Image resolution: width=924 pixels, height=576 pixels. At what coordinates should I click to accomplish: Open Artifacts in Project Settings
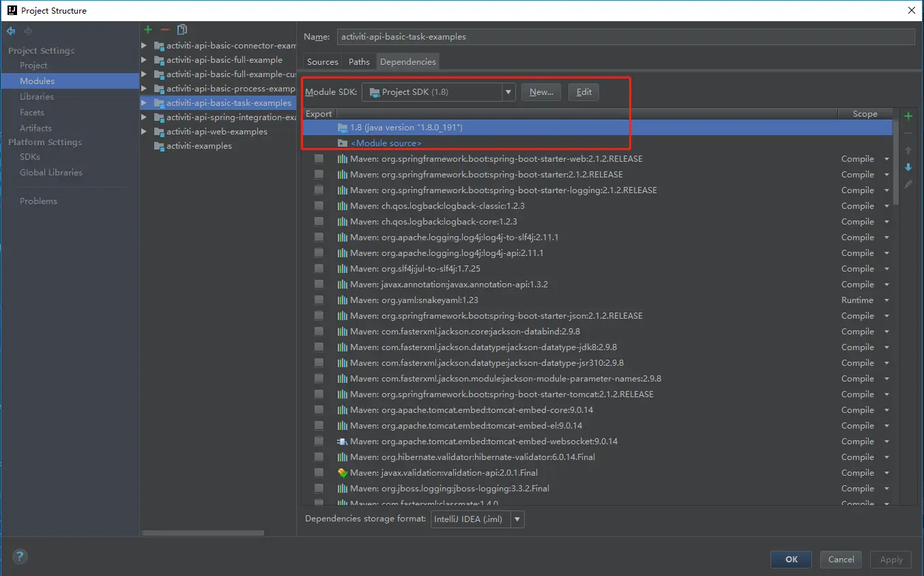pos(35,128)
